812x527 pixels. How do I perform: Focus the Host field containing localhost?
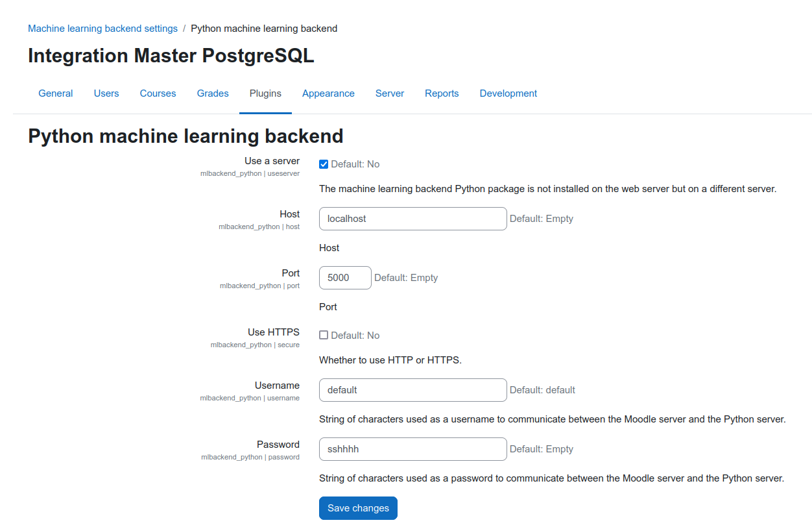412,219
